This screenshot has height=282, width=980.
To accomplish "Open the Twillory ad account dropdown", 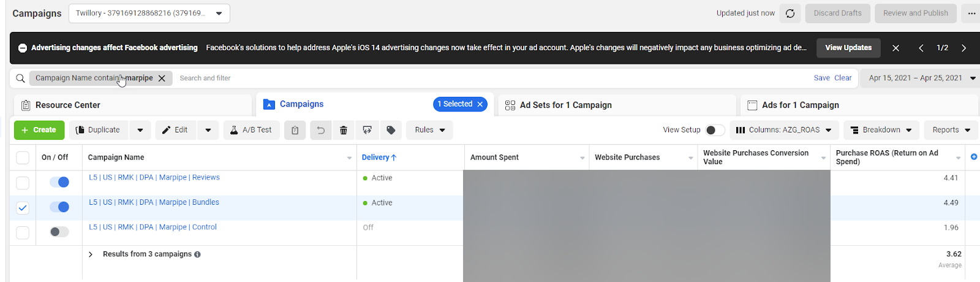I will (x=149, y=13).
